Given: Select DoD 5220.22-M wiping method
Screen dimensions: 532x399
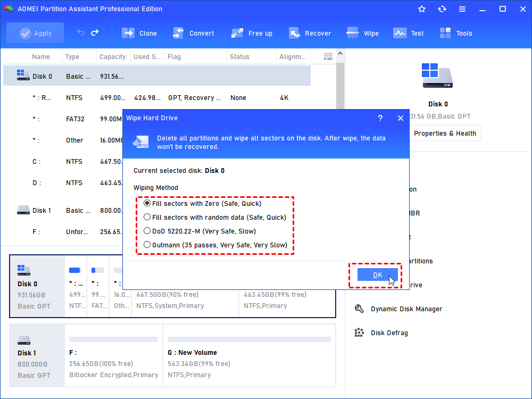Looking at the screenshot, I should pos(200,231).
